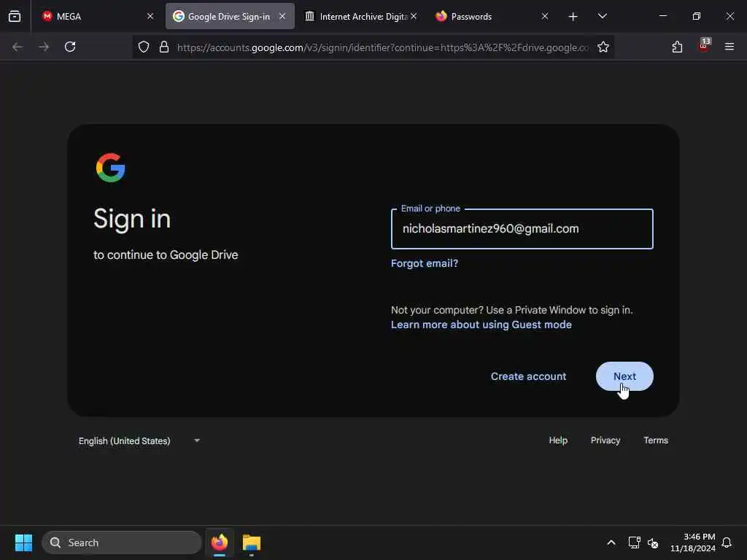Open Learn more about using Guest mode
Viewport: 747px width, 560px height.
click(481, 324)
